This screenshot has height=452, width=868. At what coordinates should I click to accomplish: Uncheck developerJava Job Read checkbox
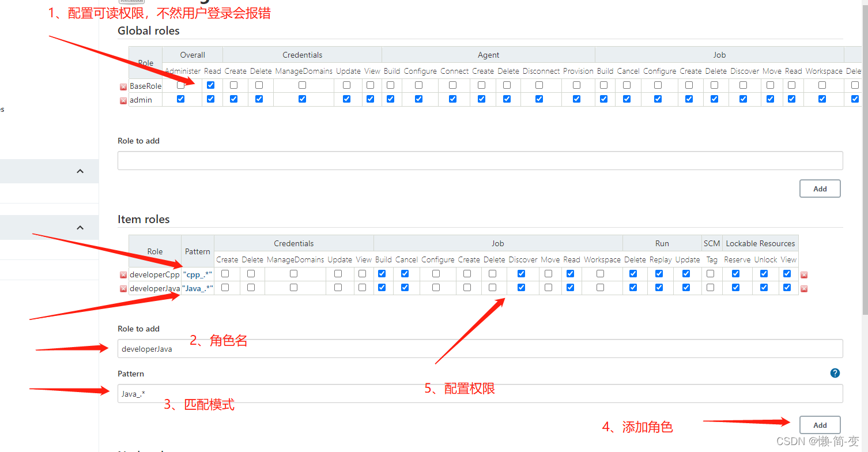pos(571,287)
